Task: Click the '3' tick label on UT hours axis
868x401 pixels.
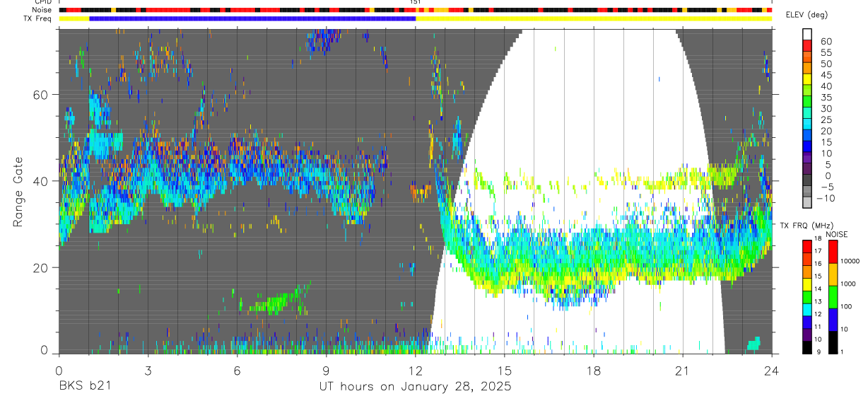Action: click(x=148, y=370)
